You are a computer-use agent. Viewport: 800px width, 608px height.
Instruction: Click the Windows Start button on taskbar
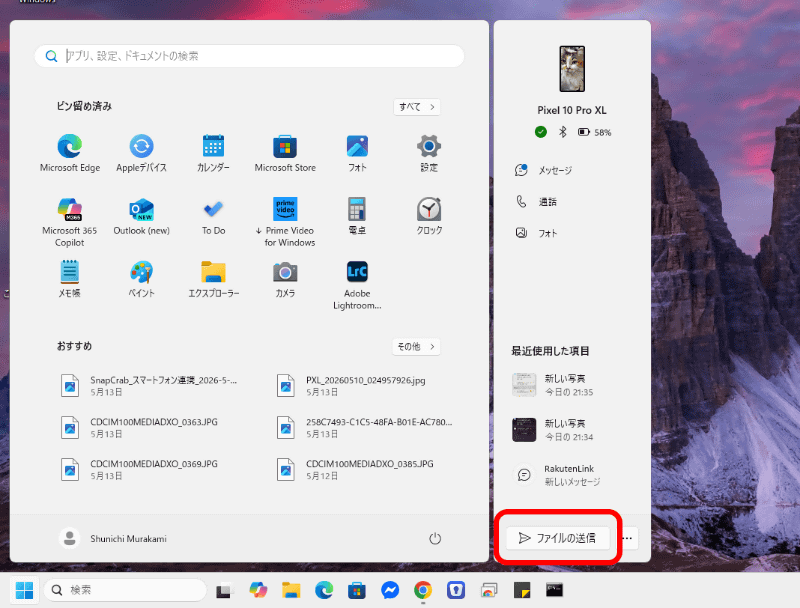tap(24, 590)
